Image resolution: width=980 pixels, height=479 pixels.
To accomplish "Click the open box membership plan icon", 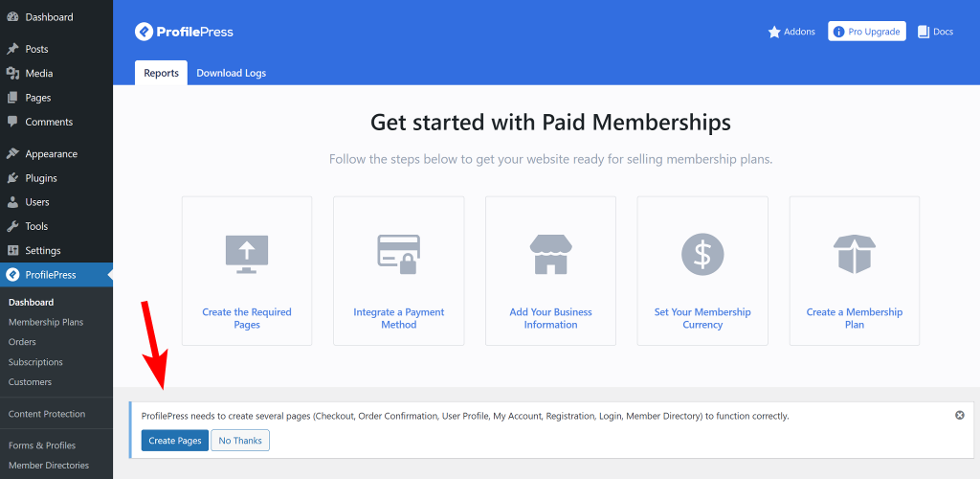I will click(855, 254).
